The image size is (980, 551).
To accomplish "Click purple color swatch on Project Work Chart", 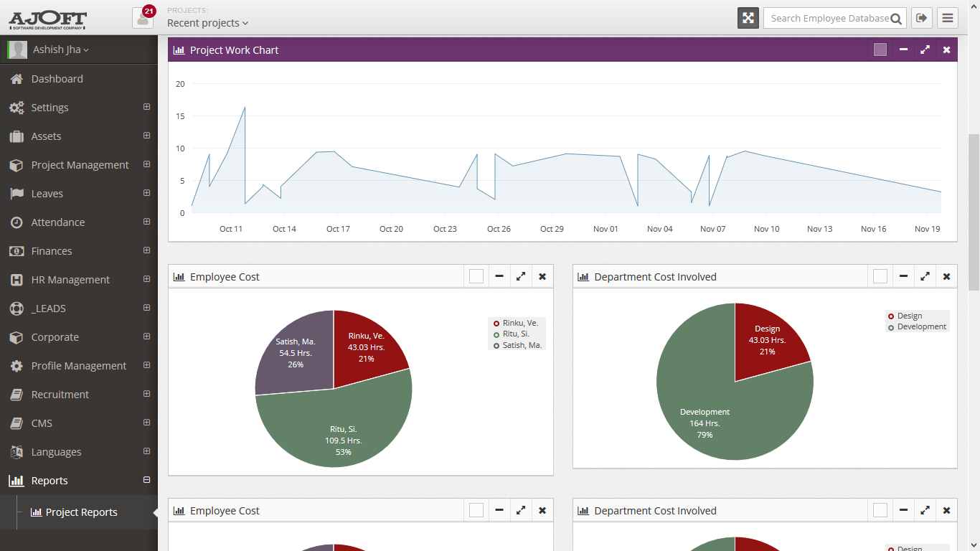I will click(880, 50).
